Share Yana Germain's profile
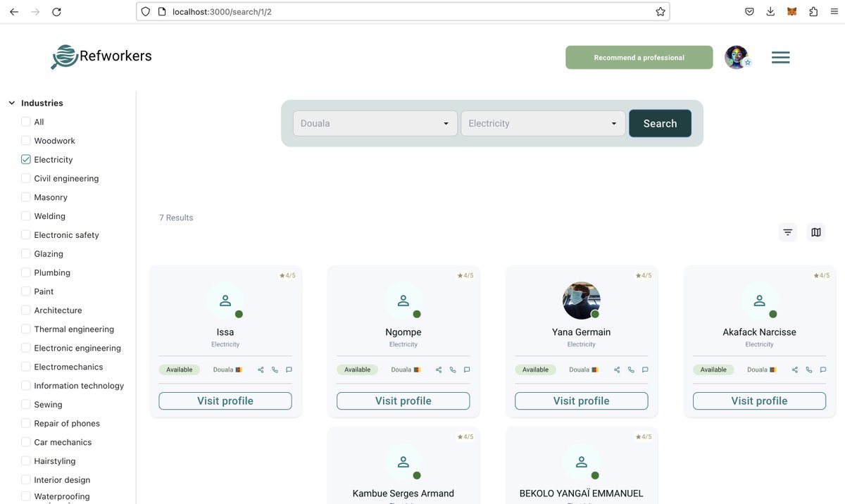Image resolution: width=845 pixels, height=504 pixels. (x=617, y=370)
